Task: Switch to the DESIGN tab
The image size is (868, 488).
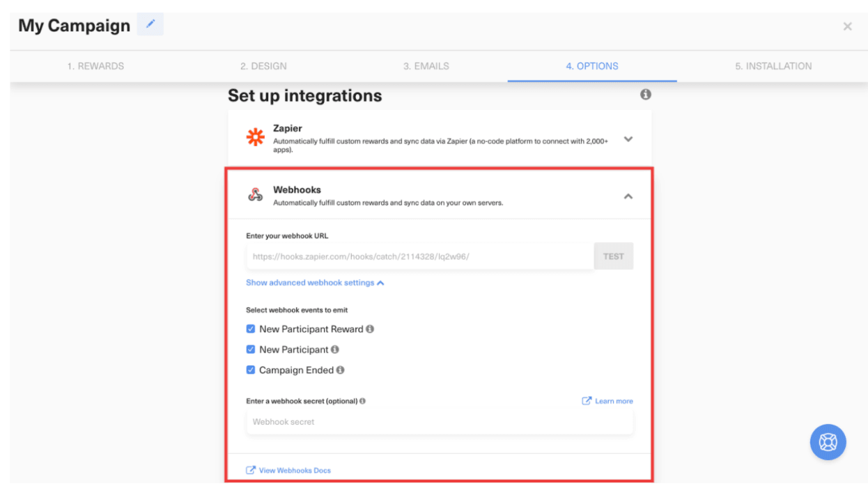Action: tap(263, 66)
